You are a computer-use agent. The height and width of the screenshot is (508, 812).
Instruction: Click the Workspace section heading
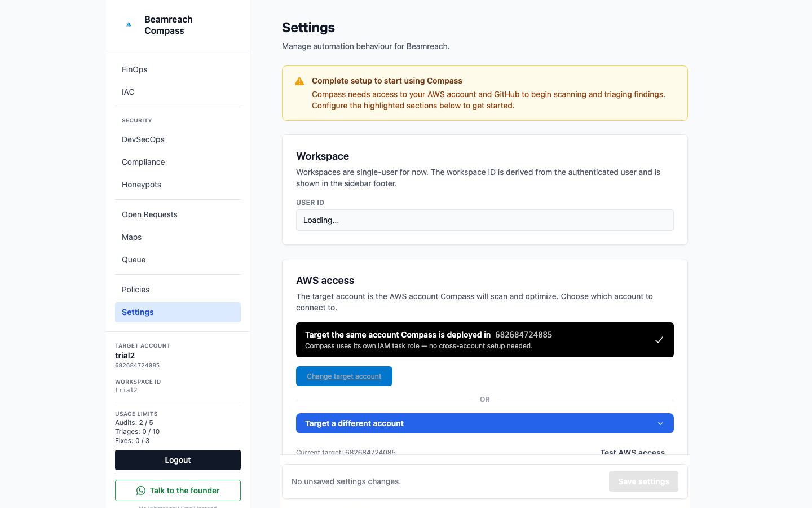(x=323, y=156)
